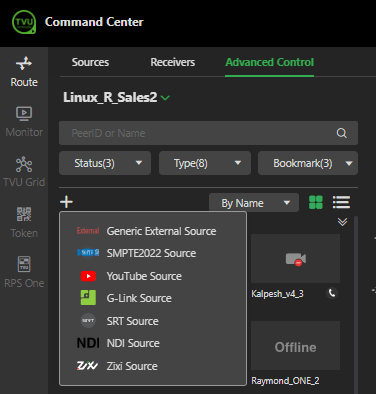The height and width of the screenshot is (394, 376).
Task: Click the plus add source icon
Action: click(x=66, y=202)
